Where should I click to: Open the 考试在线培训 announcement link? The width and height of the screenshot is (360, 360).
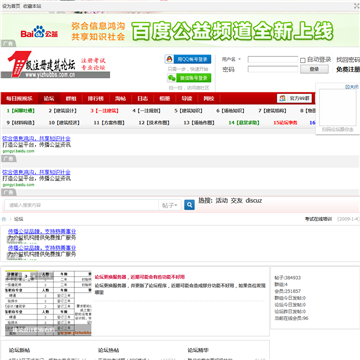click(319, 219)
